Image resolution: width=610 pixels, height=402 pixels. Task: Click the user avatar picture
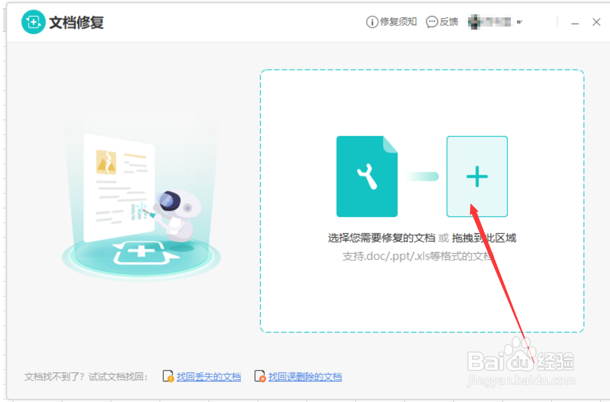[x=474, y=22]
